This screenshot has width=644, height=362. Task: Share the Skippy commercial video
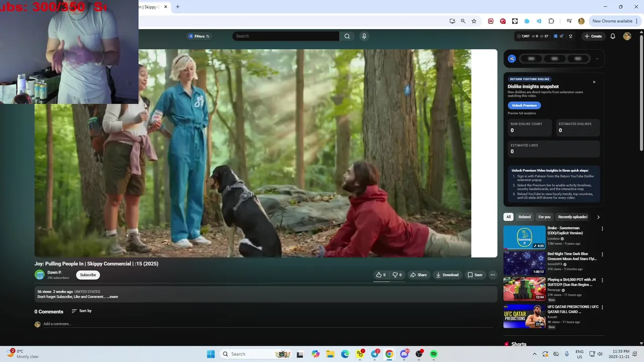pos(418,275)
